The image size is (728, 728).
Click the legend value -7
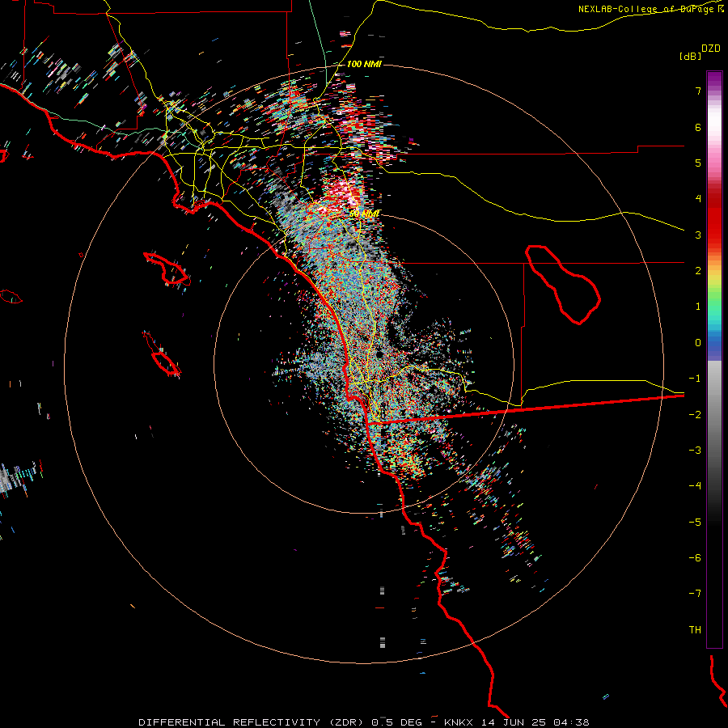[695, 594]
